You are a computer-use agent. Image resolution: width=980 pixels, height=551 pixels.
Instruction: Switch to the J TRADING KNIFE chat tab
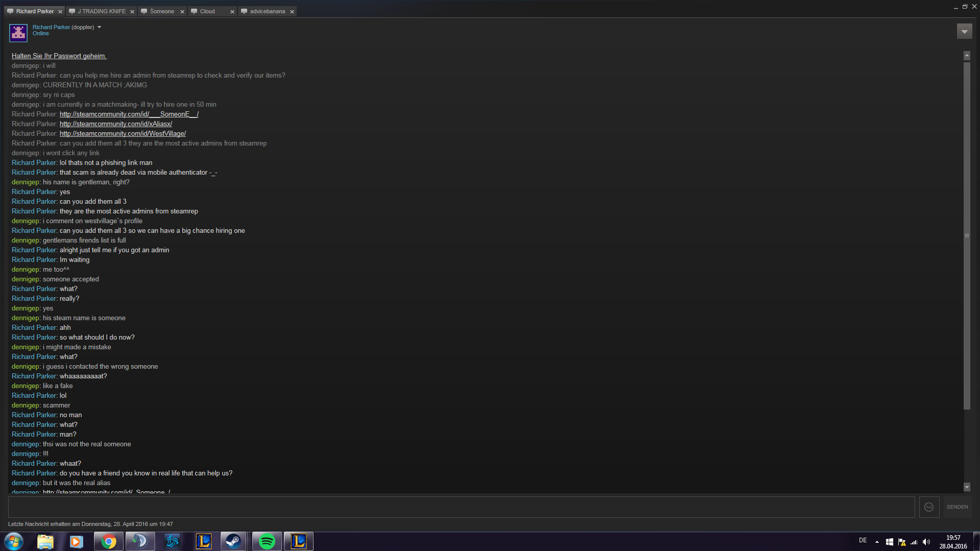click(x=101, y=11)
